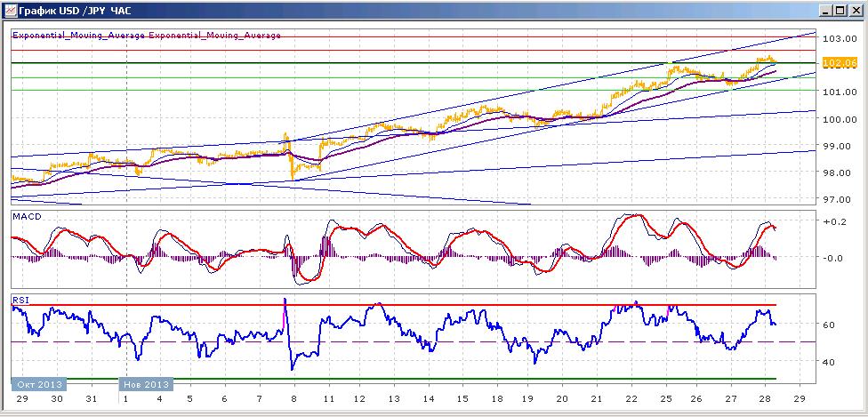Click date 11 on the time axis

coord(329,398)
